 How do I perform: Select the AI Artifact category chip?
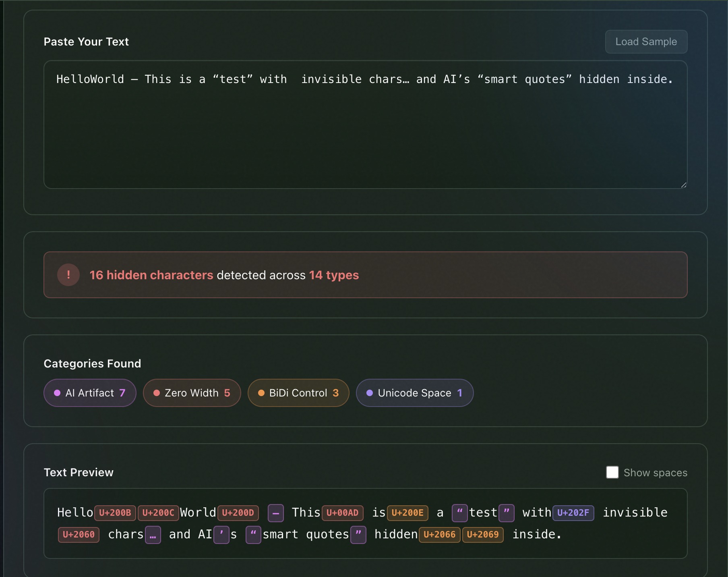click(90, 393)
